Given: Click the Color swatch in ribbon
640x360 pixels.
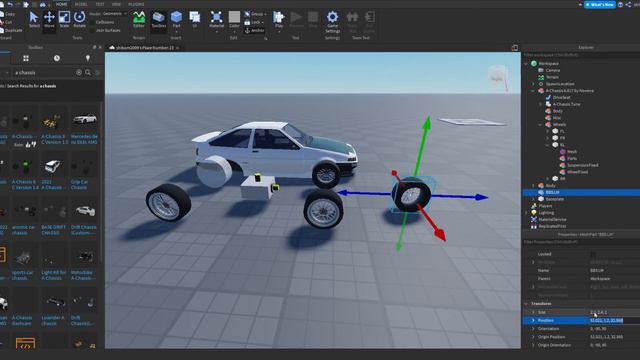Looking at the screenshot, I should (234, 17).
